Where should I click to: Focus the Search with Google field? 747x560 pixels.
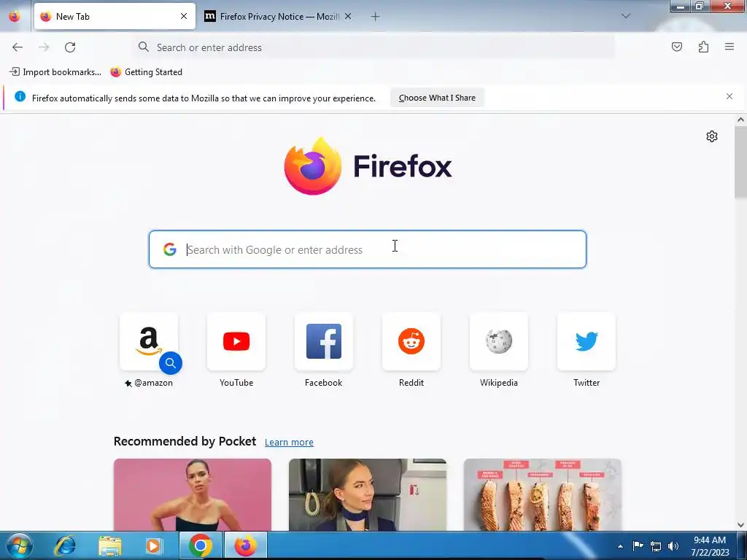368,249
